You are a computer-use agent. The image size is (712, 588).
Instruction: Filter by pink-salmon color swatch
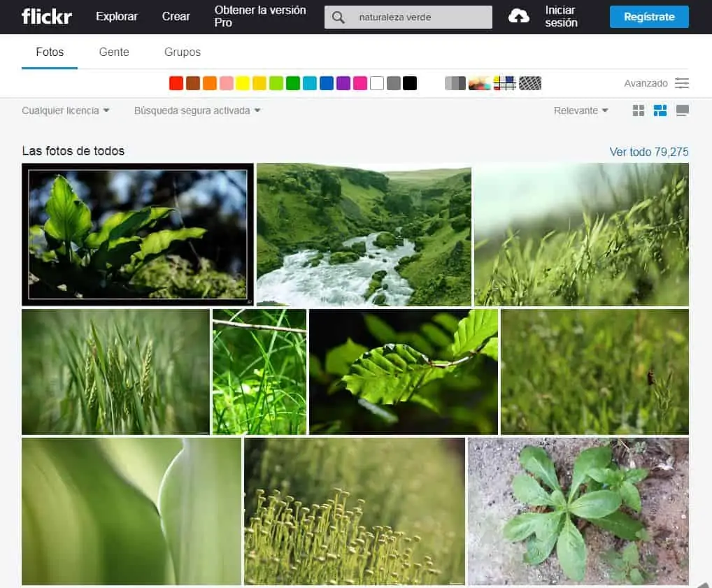(227, 83)
